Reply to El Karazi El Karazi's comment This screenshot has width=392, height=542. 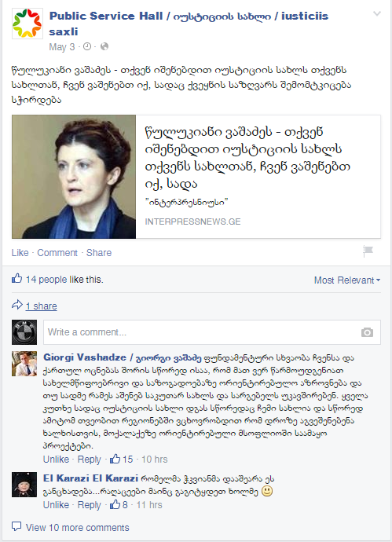click(89, 505)
